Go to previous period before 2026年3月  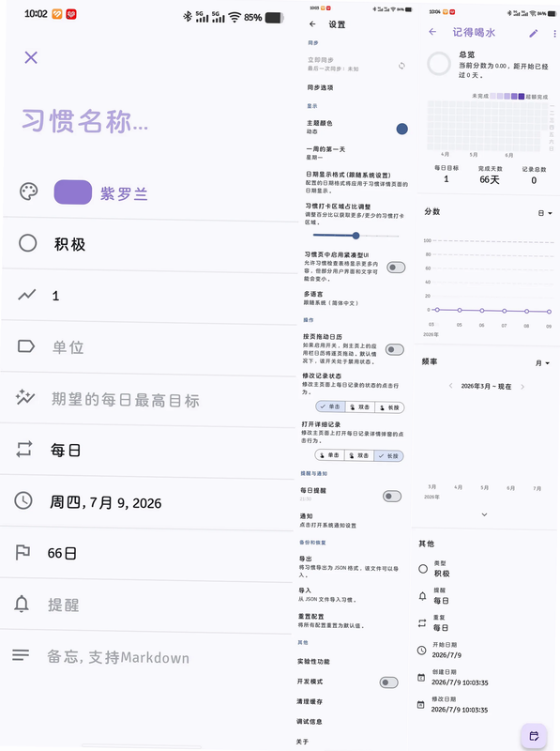click(x=450, y=386)
